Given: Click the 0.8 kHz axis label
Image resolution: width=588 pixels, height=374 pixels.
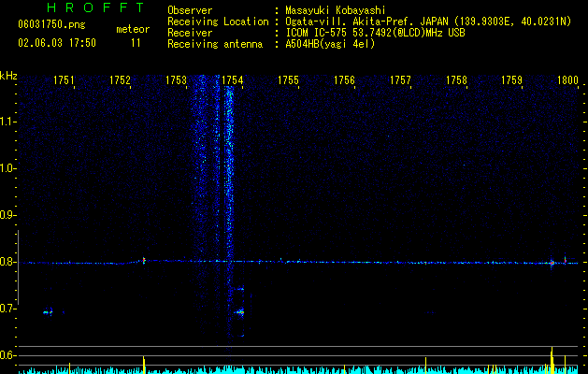Looking at the screenshot, I should [7, 262].
